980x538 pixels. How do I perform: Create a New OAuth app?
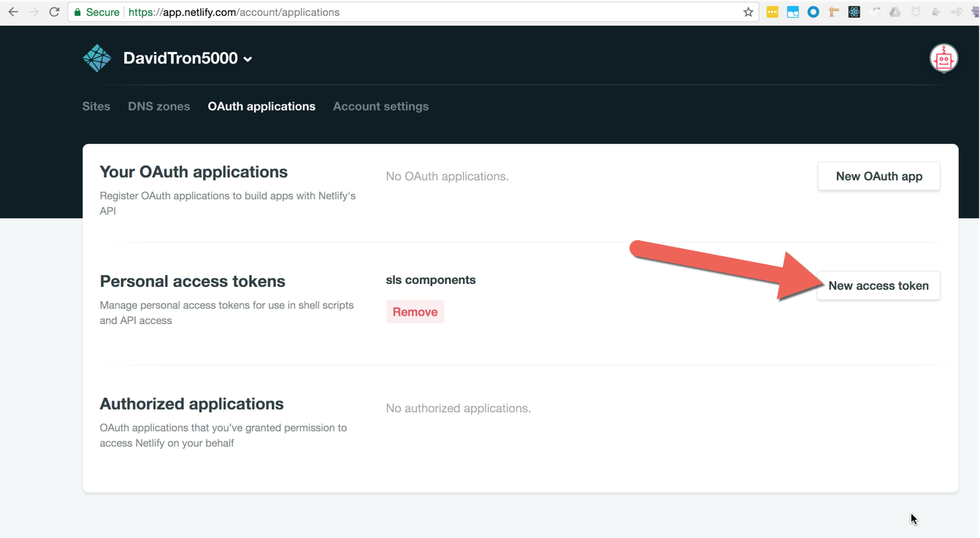pos(878,177)
